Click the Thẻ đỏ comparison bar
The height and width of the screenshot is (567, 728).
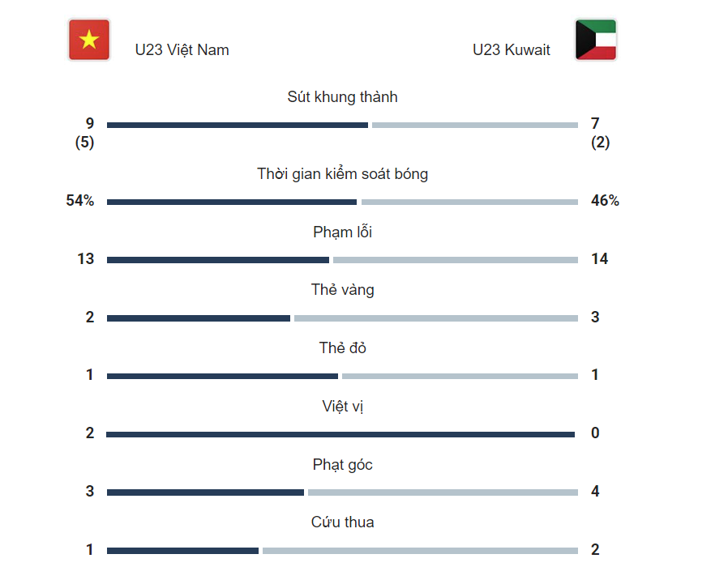tap(342, 376)
